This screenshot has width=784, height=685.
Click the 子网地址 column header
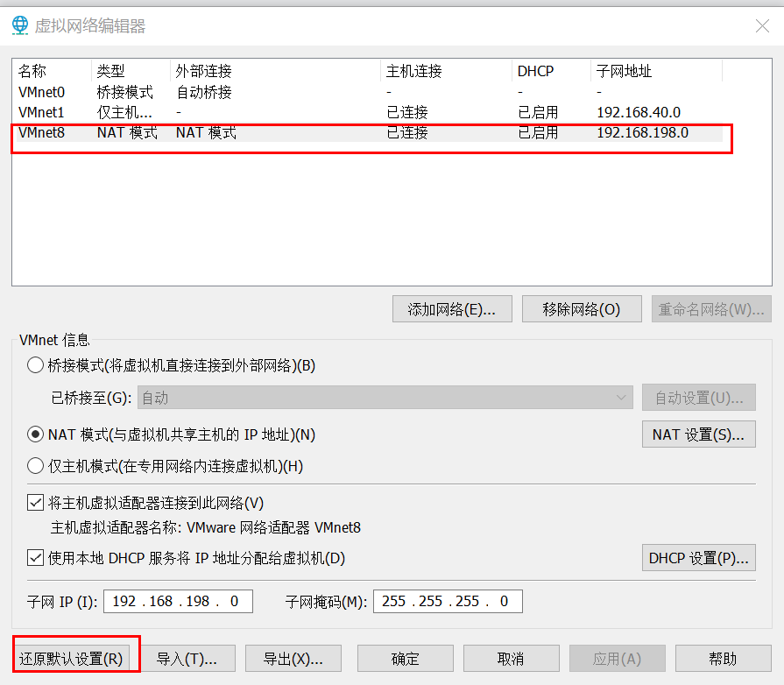click(x=656, y=71)
